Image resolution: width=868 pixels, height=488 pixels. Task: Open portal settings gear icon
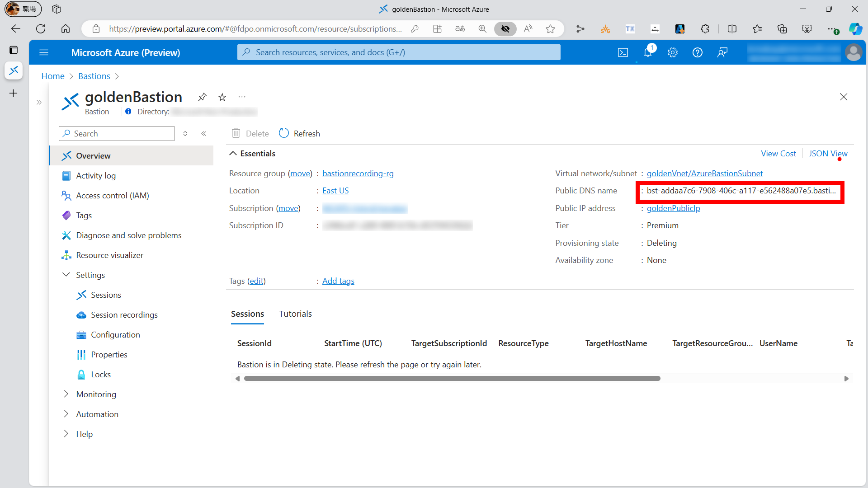coord(673,52)
